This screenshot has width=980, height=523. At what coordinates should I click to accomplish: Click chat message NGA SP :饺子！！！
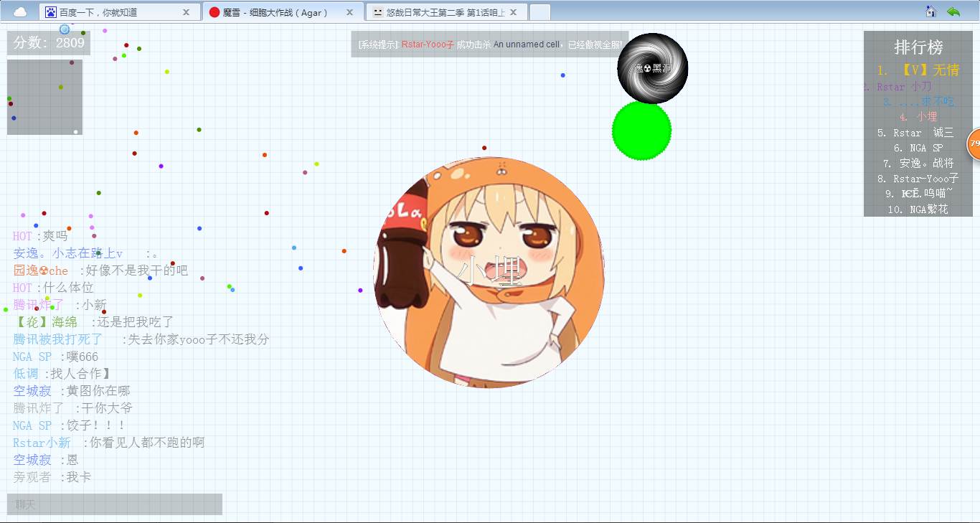coord(69,425)
